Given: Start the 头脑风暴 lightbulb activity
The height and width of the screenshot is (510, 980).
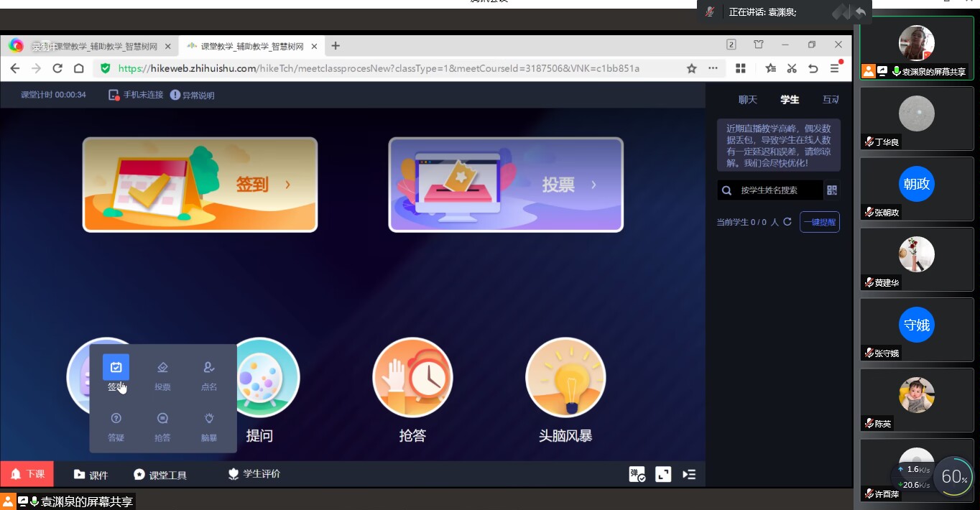Looking at the screenshot, I should pos(565,377).
